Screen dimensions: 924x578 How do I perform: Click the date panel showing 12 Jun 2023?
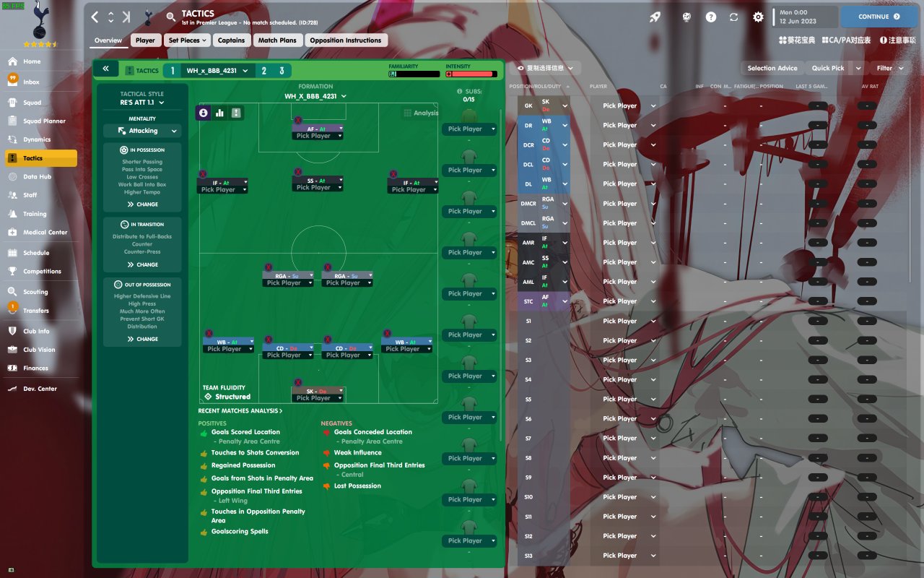(805, 17)
